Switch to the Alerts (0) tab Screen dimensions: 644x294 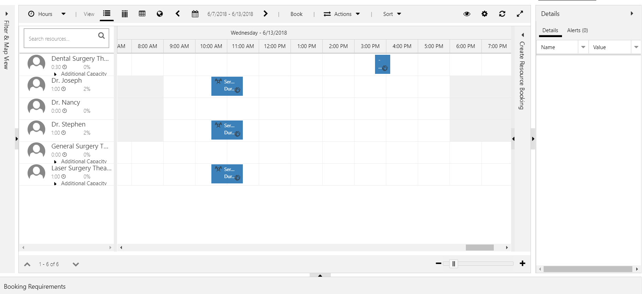[577, 30]
